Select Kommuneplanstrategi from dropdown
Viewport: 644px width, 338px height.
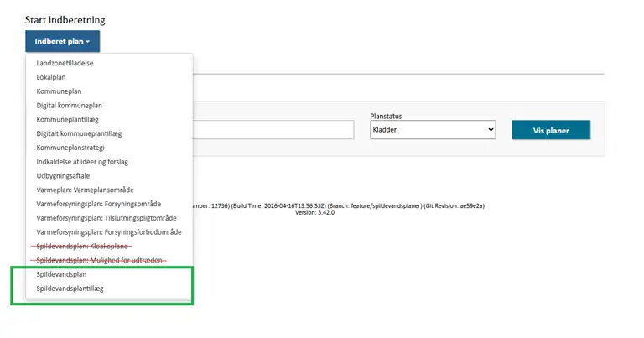(x=71, y=148)
